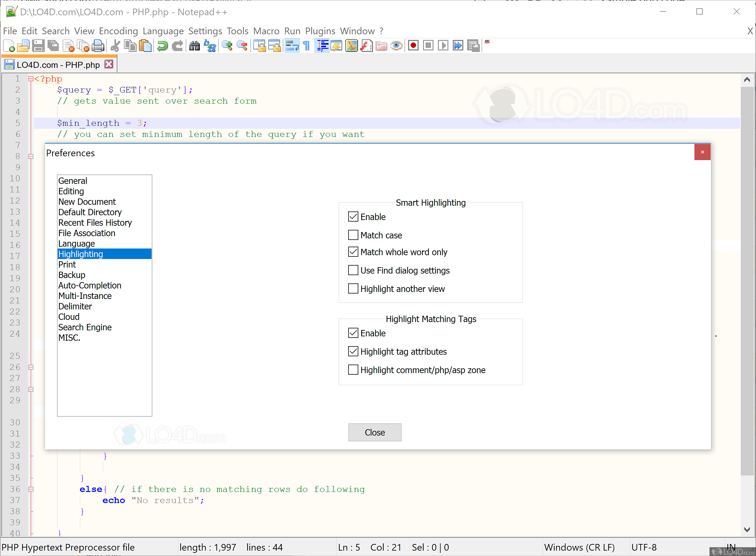Image resolution: width=756 pixels, height=556 pixels.
Task: Enable the Match case checkbox
Action: pyautogui.click(x=353, y=235)
